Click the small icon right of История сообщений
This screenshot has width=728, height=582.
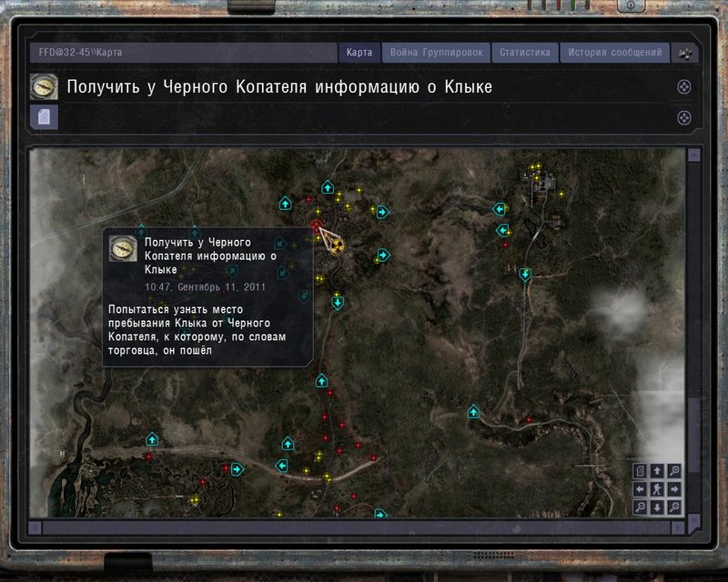click(685, 54)
